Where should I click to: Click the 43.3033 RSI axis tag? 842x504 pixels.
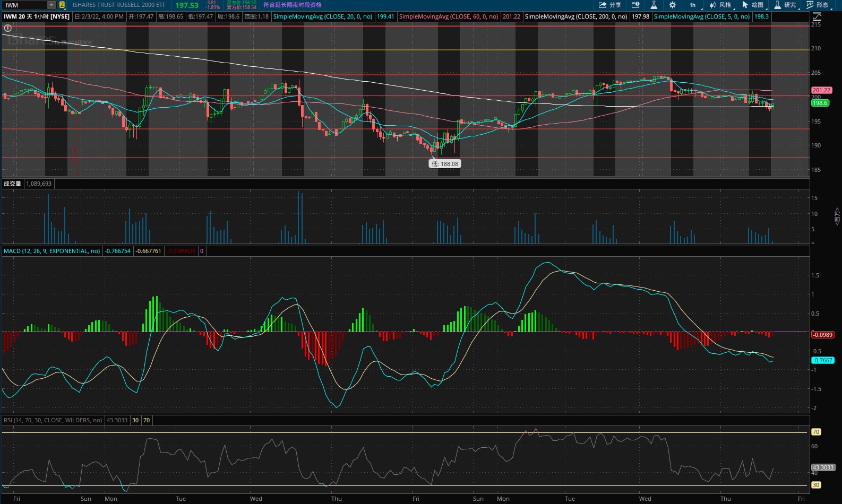[x=823, y=467]
